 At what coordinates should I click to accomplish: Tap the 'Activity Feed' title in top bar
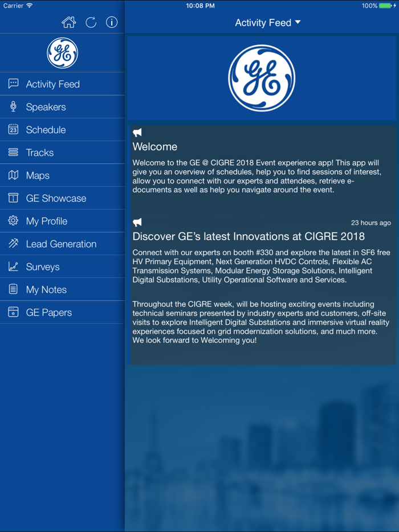[x=263, y=23]
